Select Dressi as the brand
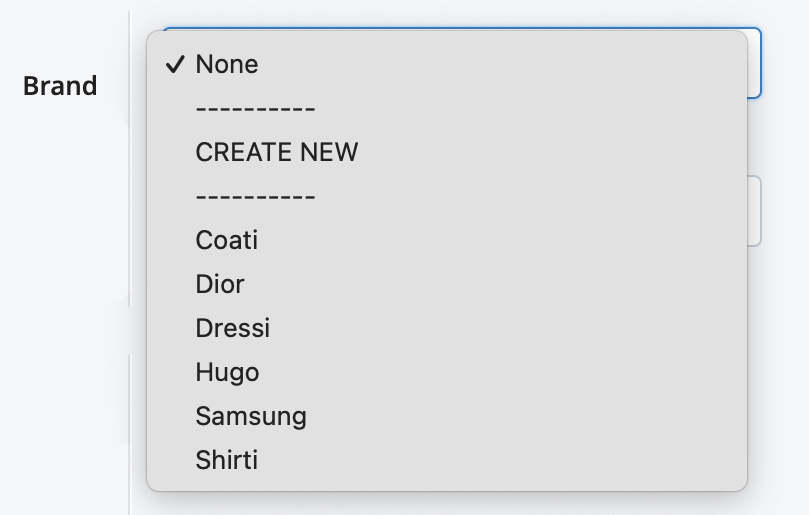The image size is (809, 515). coord(447,328)
